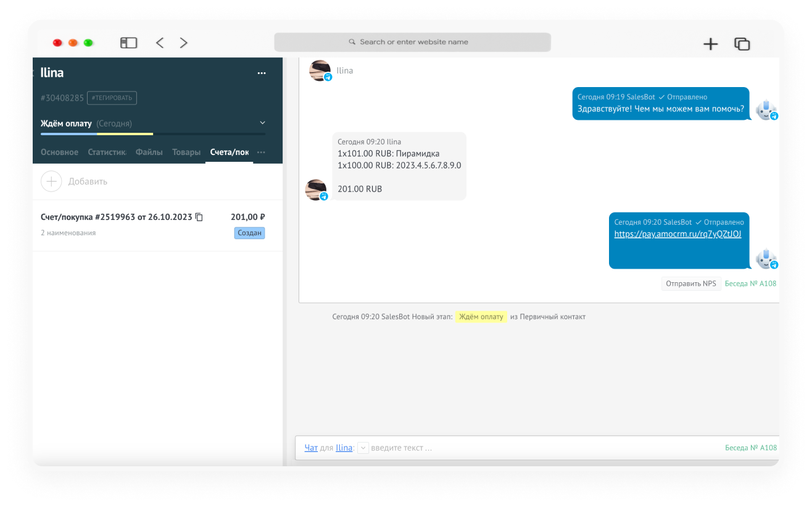Open a new tab with the plus icon

tap(711, 44)
